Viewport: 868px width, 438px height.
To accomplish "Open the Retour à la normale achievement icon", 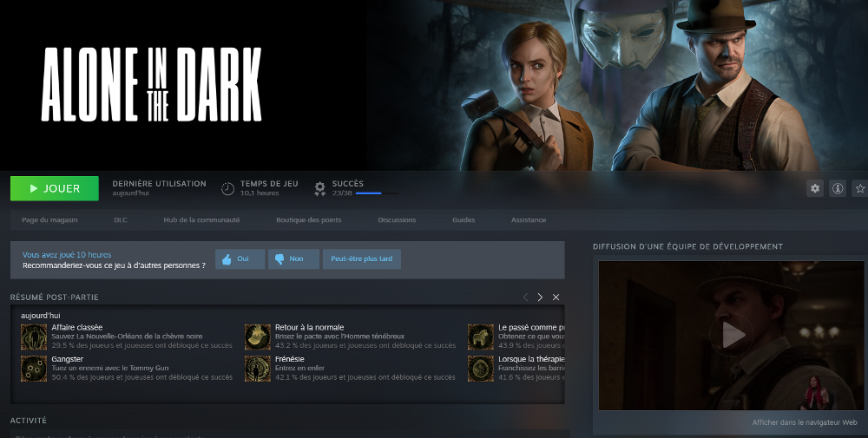I will (258, 337).
